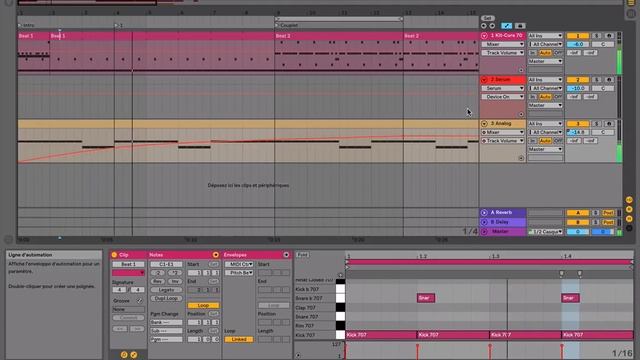The height and width of the screenshot is (360, 640).
Task: Add automation lane on Kit-Core track
Action: tap(521, 70)
